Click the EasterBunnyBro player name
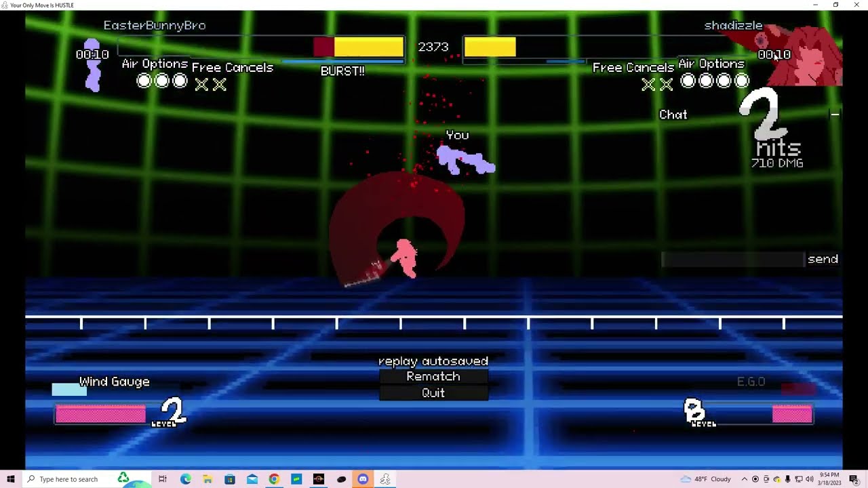The height and width of the screenshot is (488, 868). click(155, 25)
